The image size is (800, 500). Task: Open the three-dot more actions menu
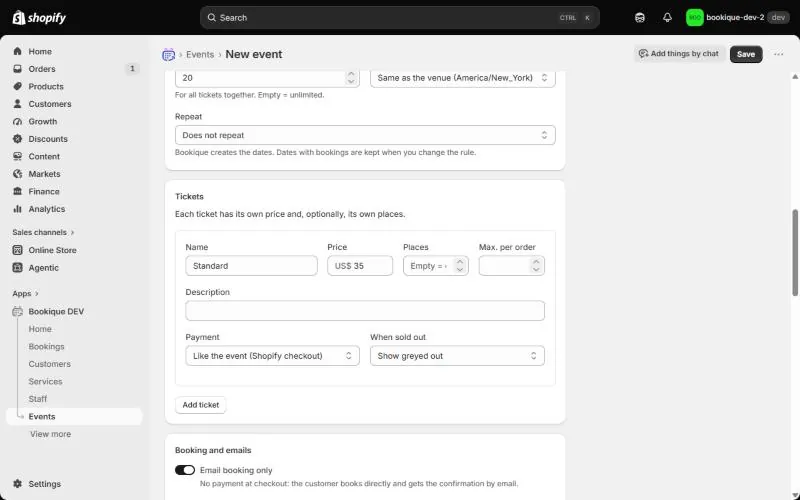coord(779,54)
